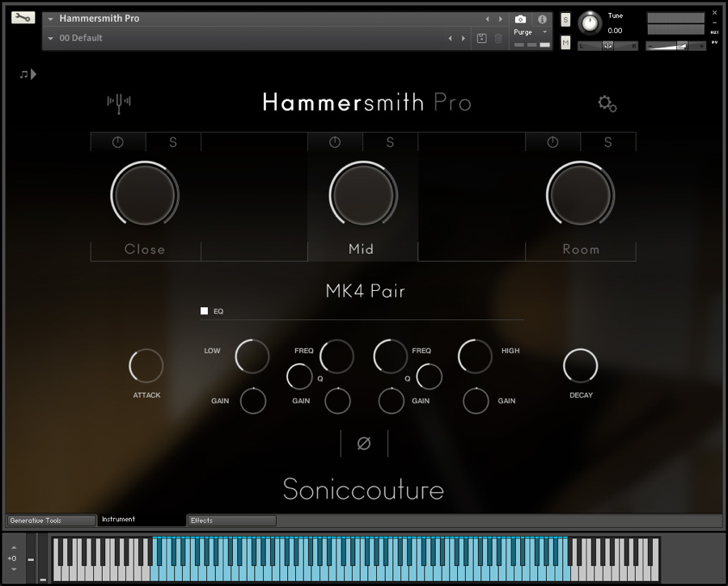Toggle Mid mic power button
This screenshot has width=728, height=586.
tap(335, 142)
